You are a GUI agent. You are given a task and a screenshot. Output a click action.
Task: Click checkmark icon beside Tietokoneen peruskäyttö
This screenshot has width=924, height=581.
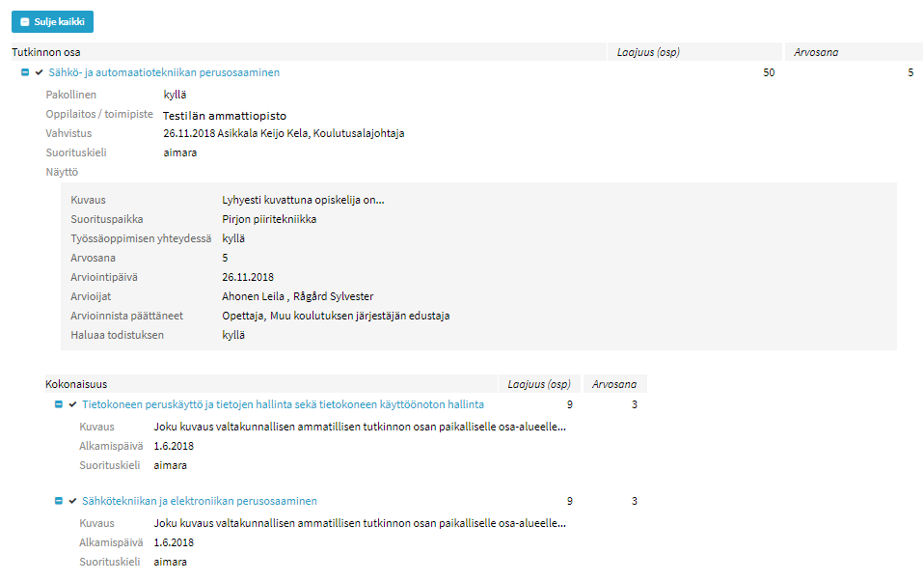click(x=72, y=404)
